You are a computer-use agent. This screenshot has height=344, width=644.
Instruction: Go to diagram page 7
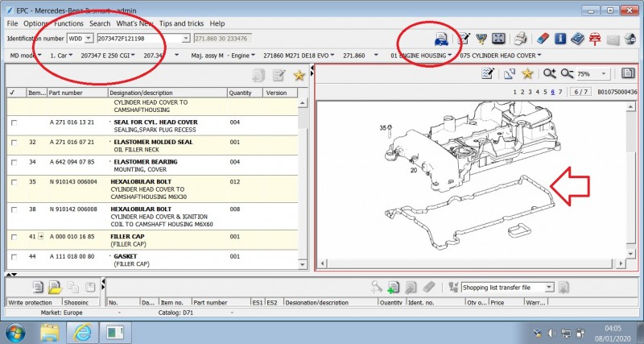(x=560, y=92)
